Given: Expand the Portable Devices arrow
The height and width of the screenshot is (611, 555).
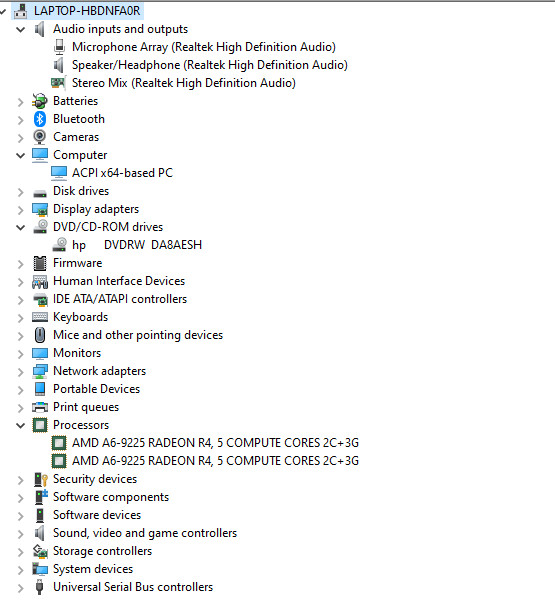Looking at the screenshot, I should click(21, 390).
